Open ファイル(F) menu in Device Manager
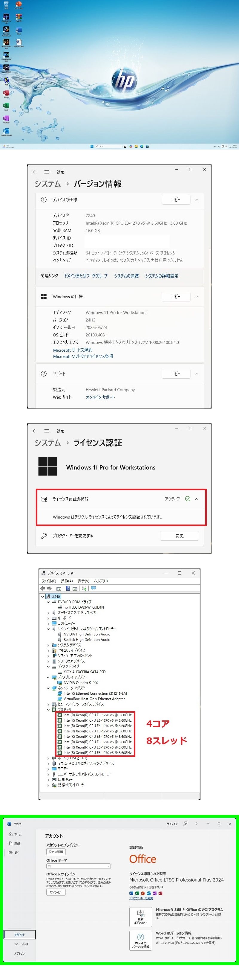Screen dimensions: 239x980 [x=49, y=581]
